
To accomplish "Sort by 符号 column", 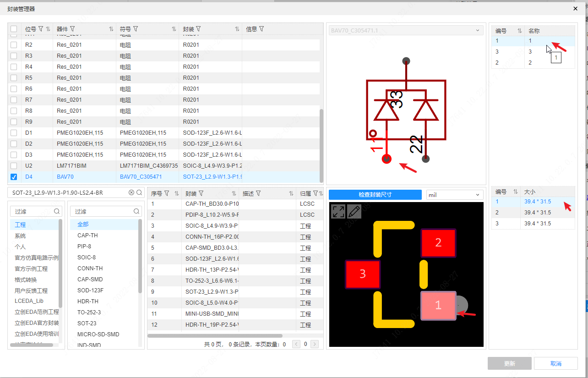I will pyautogui.click(x=174, y=29).
